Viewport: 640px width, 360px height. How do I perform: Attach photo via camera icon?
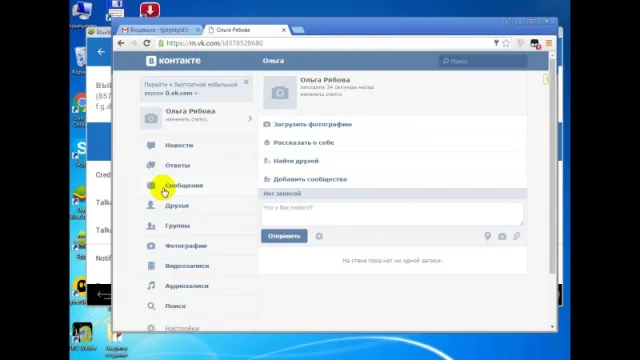(502, 236)
